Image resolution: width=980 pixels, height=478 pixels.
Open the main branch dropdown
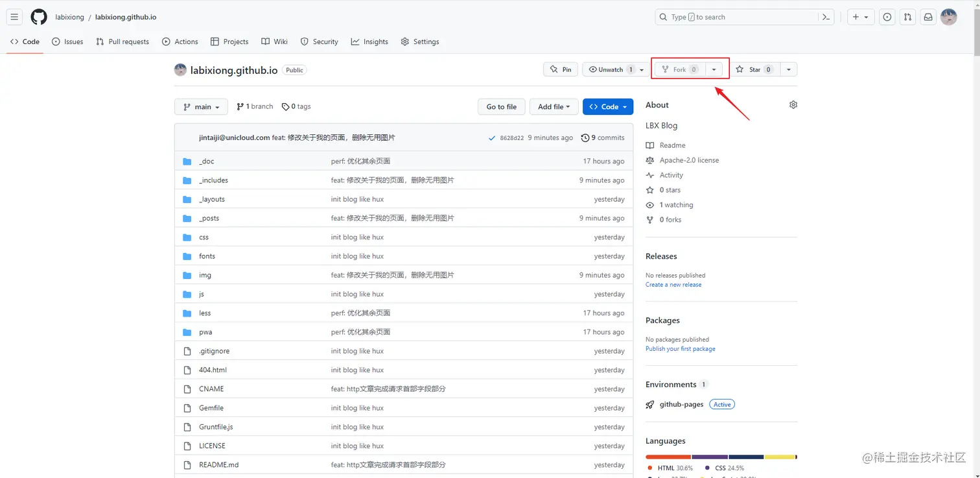click(201, 106)
